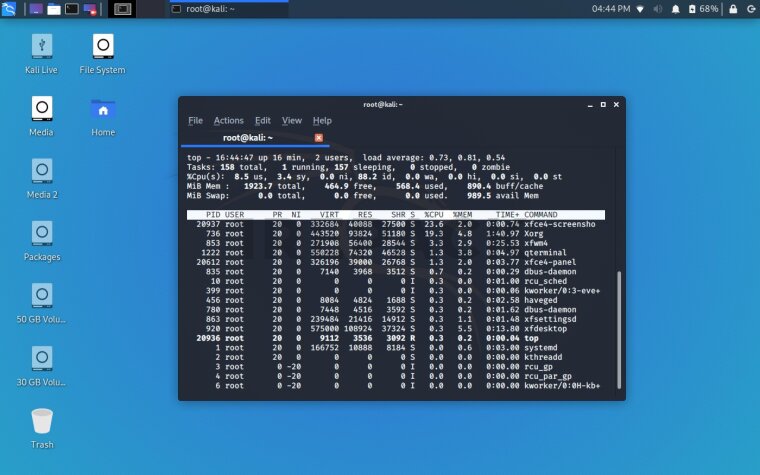760x475 pixels.
Task: Lock the screen with padlock icon
Action: coord(731,9)
